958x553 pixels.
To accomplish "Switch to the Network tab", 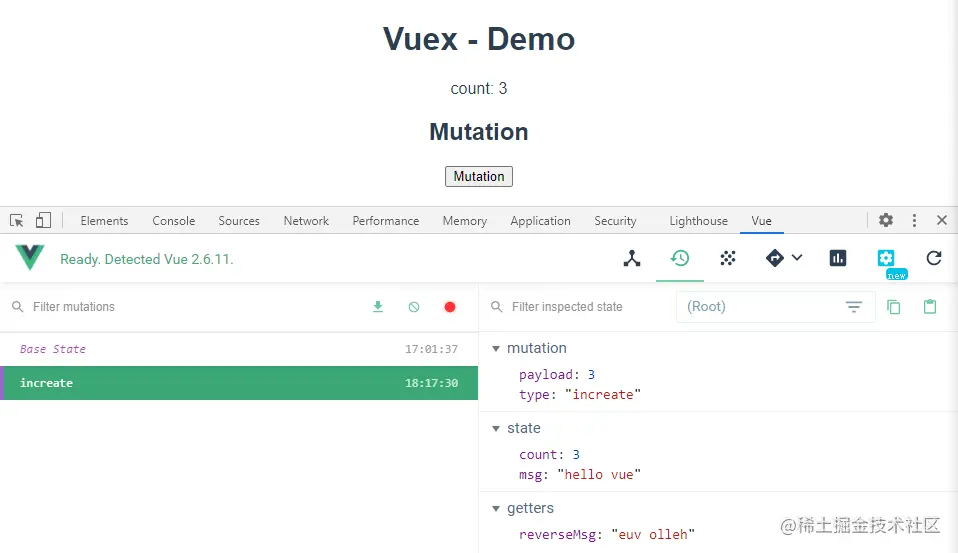I will click(306, 221).
